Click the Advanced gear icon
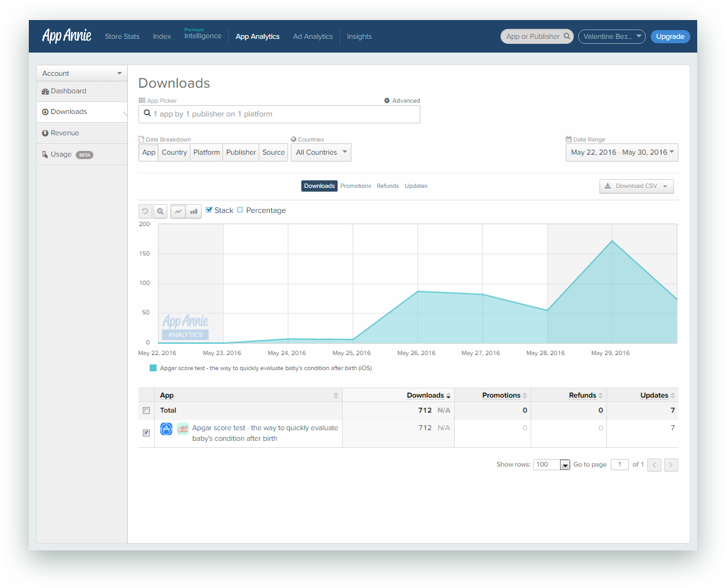 coord(387,101)
